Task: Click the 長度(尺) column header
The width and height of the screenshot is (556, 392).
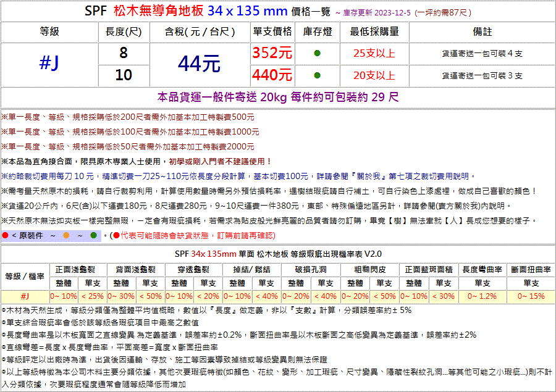Action: pyautogui.click(x=124, y=32)
